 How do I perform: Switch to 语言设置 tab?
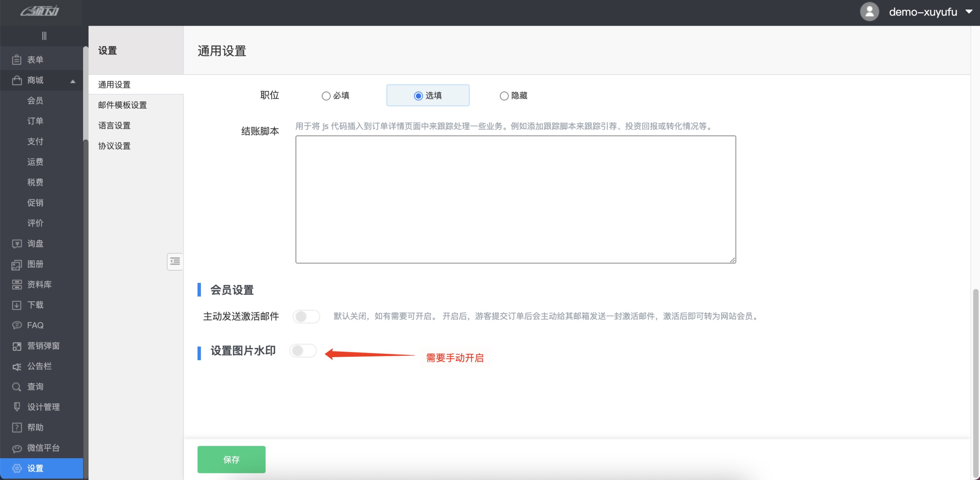coord(114,126)
